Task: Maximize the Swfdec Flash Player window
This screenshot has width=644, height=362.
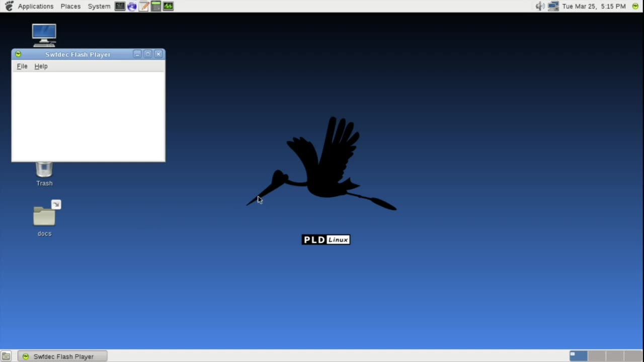Action: pyautogui.click(x=148, y=54)
